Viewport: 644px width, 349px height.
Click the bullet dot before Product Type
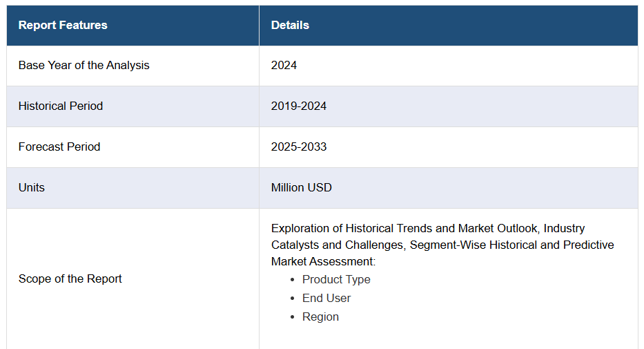[x=293, y=279]
